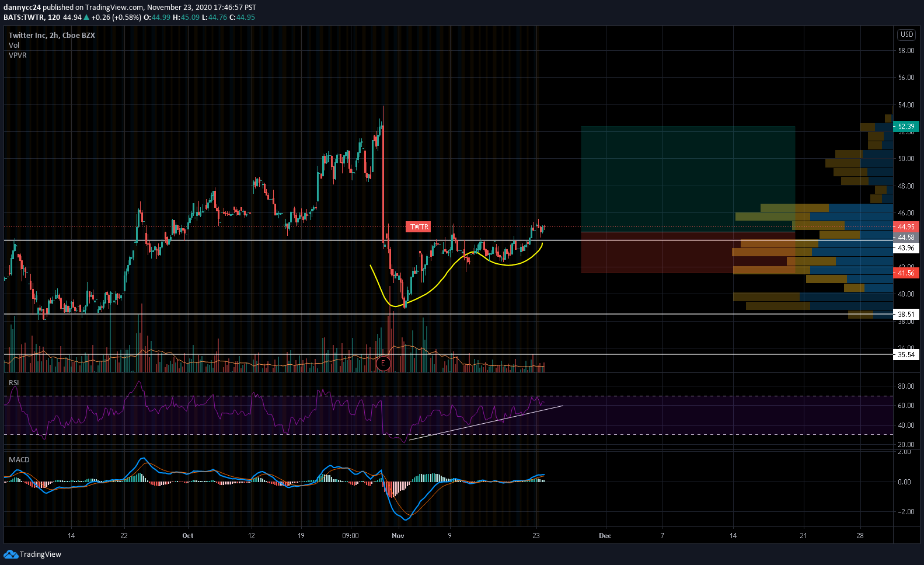
Task: Click the BATS:TWTR symbol text
Action: click(25, 17)
